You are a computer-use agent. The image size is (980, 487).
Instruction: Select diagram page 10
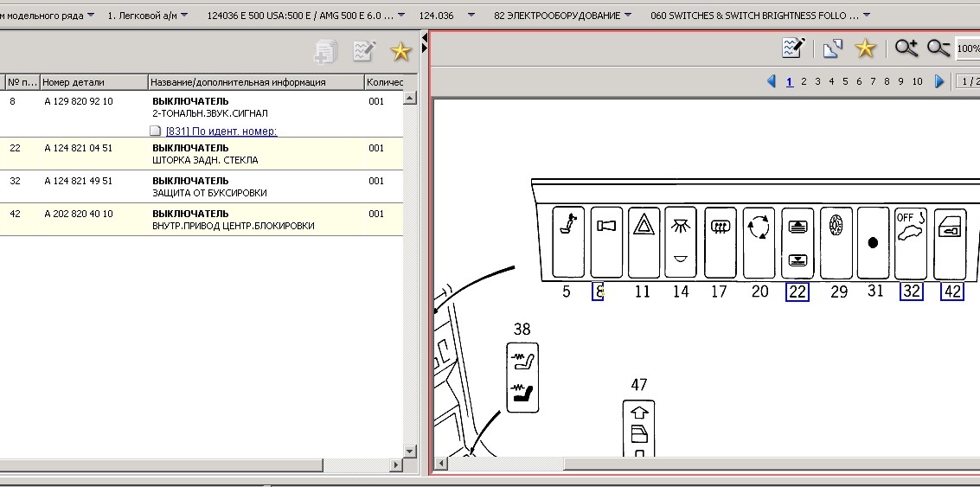(x=917, y=81)
